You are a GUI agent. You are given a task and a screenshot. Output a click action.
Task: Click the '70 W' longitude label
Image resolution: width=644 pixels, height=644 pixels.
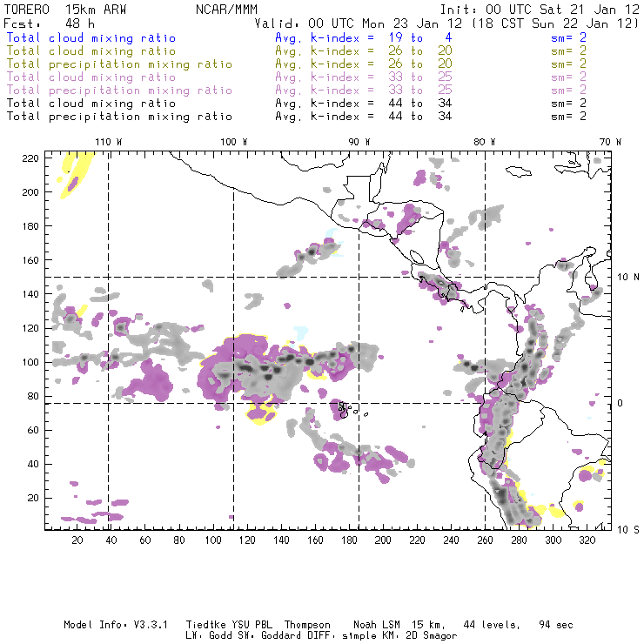tap(610, 142)
